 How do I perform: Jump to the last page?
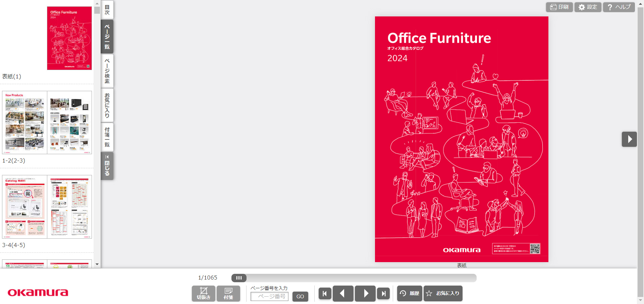tap(383, 294)
